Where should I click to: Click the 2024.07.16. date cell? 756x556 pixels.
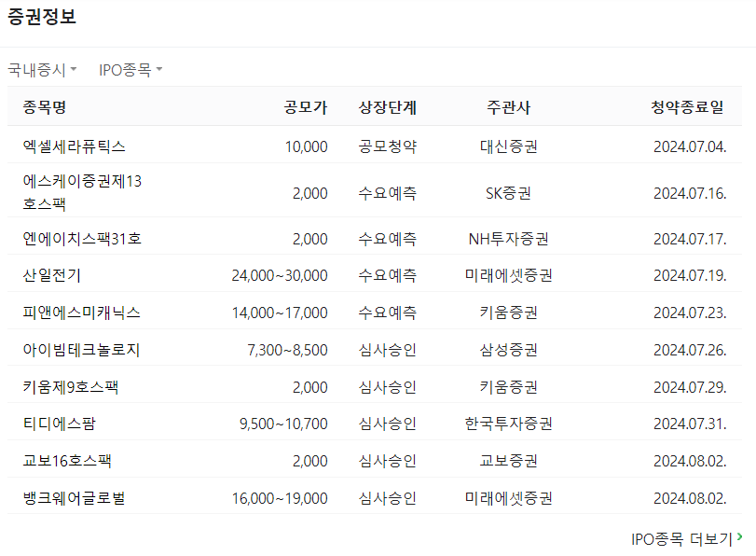[x=690, y=193]
